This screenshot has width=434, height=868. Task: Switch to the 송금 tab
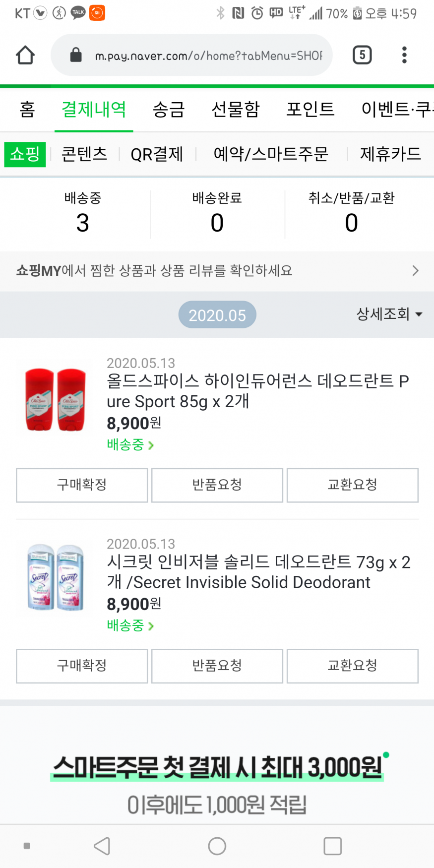169,109
